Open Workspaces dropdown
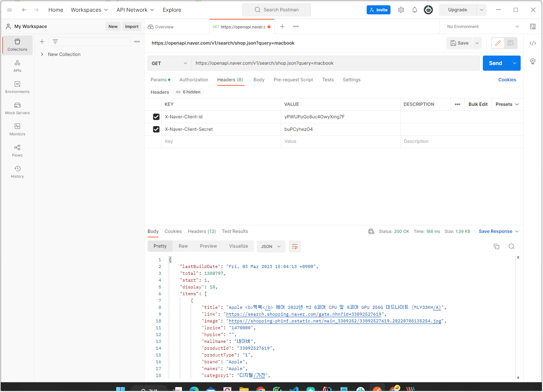The width and height of the screenshot is (543, 392). [89, 10]
